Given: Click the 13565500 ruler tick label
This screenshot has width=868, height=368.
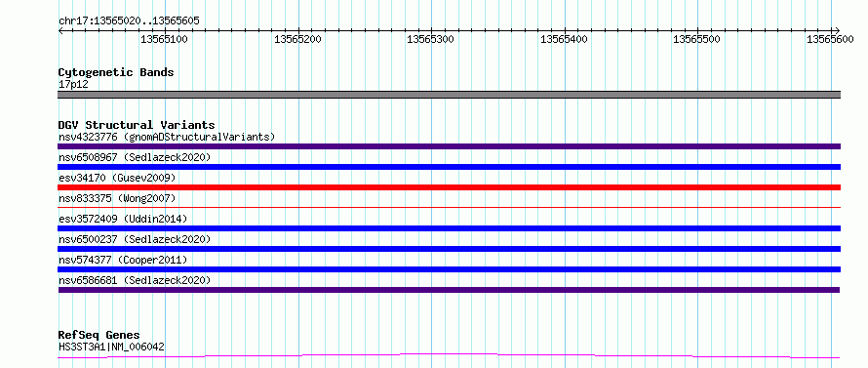Looking at the screenshot, I should coord(696,39).
